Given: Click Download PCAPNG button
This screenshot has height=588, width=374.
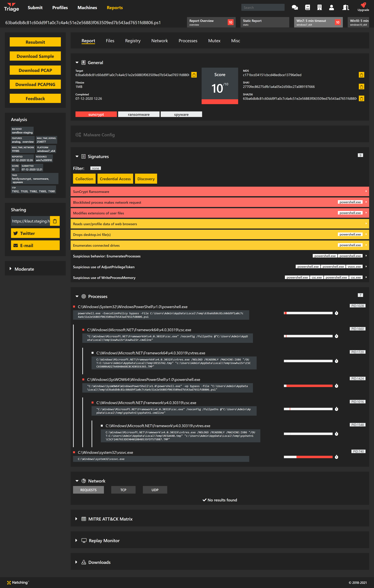Looking at the screenshot, I should tap(35, 84).
